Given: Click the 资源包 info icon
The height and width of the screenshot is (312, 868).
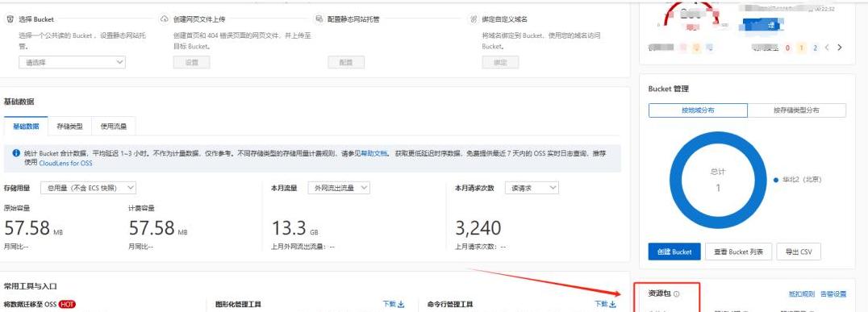Looking at the screenshot, I should 677,294.
